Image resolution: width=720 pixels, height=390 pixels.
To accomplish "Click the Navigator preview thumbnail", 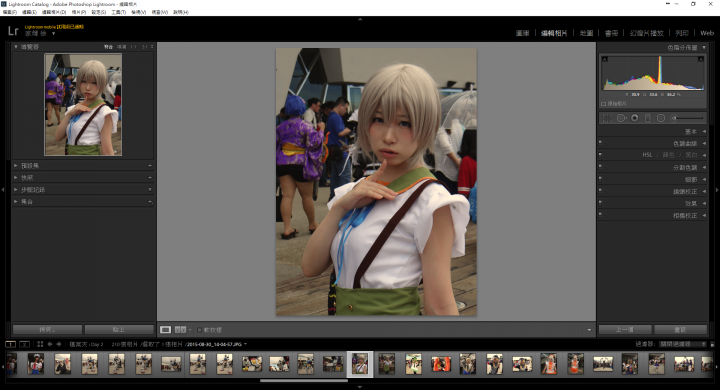I will [x=83, y=104].
